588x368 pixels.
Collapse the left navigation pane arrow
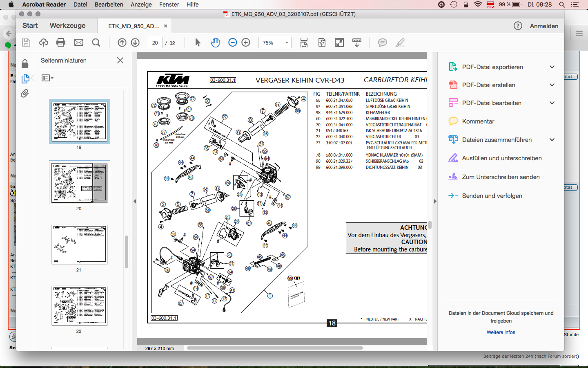135,201
